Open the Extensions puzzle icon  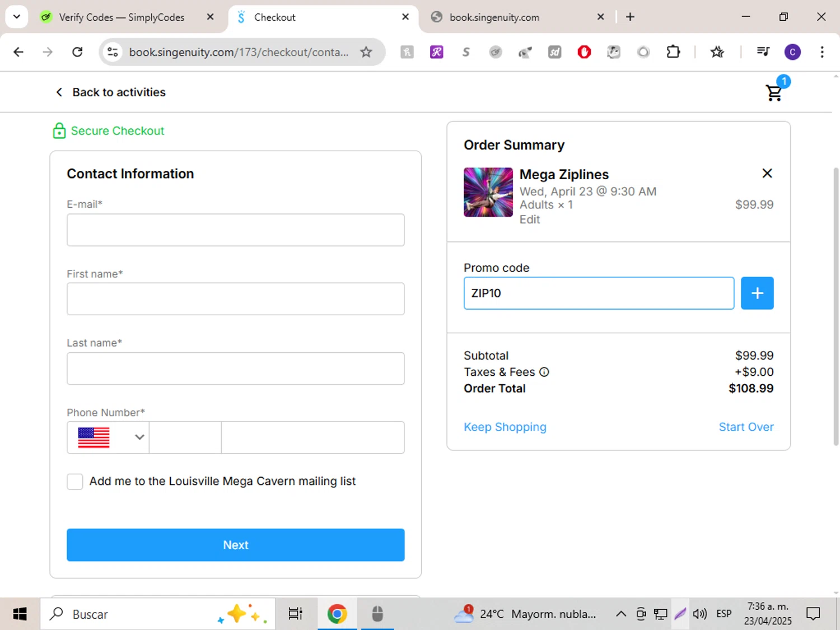(673, 52)
